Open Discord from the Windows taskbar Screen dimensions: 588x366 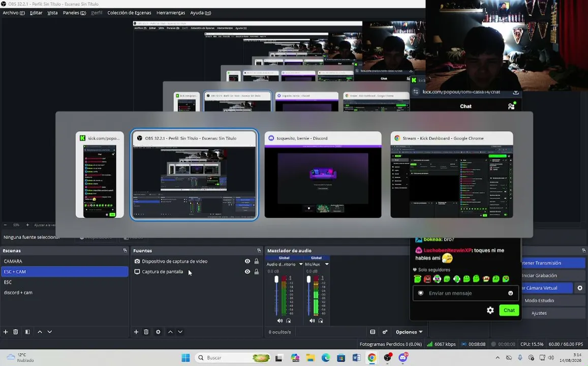click(x=403, y=358)
